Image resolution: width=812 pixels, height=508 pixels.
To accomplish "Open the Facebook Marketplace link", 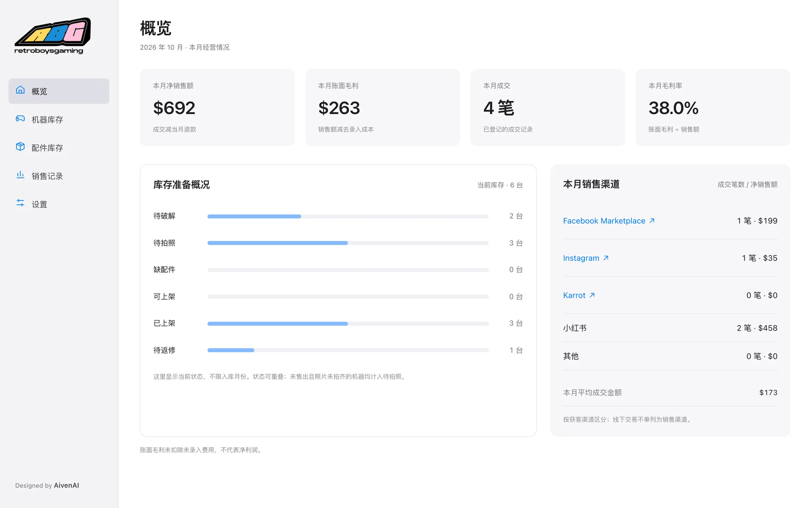I will [x=609, y=221].
